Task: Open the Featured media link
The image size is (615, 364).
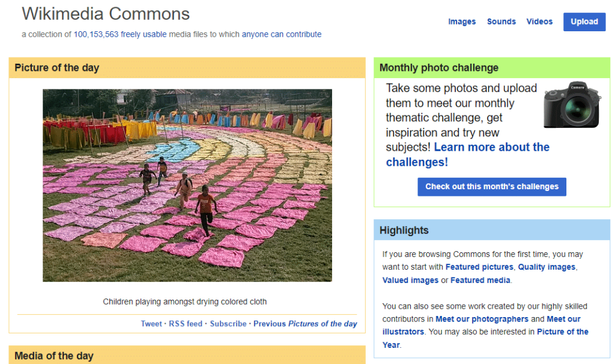Action: click(480, 280)
